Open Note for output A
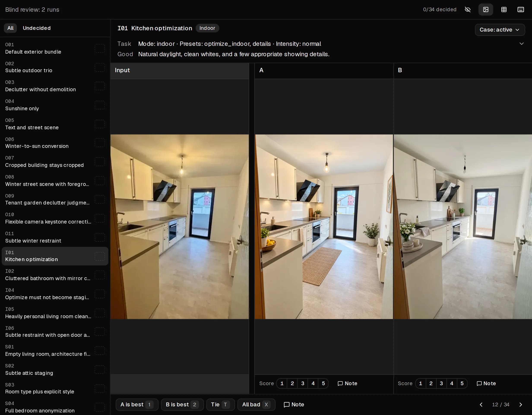This screenshot has height=415, width=532. tap(347, 383)
